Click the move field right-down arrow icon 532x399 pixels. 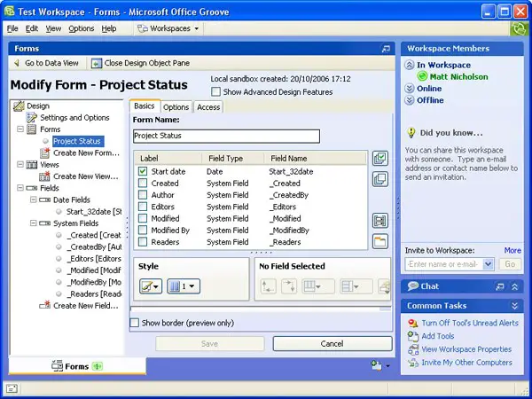click(289, 286)
